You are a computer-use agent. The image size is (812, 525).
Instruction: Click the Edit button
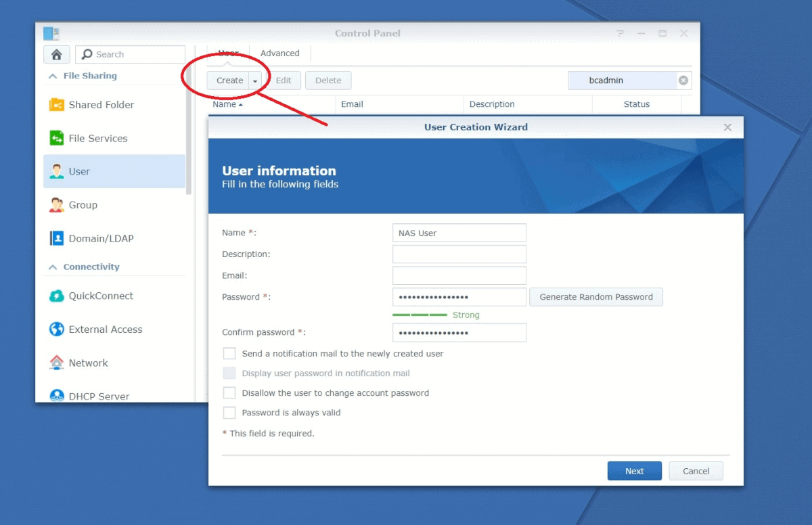pos(284,81)
